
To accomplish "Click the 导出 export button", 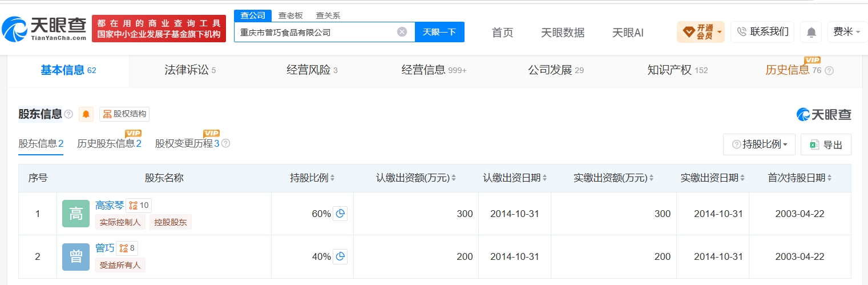I will [826, 145].
